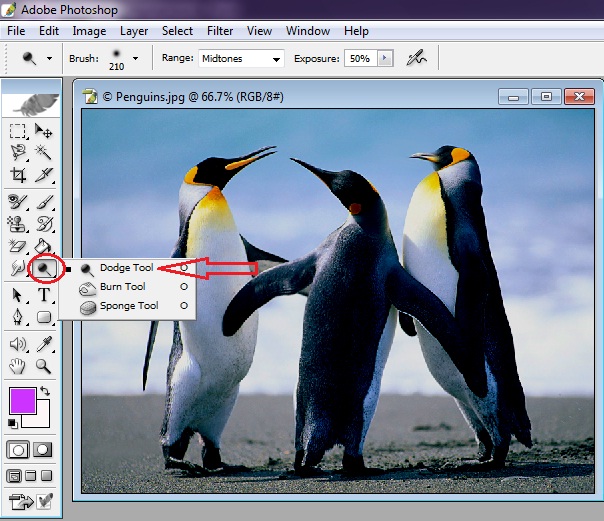Image resolution: width=604 pixels, height=521 pixels.
Task: Open the Filter menu
Action: [x=220, y=31]
